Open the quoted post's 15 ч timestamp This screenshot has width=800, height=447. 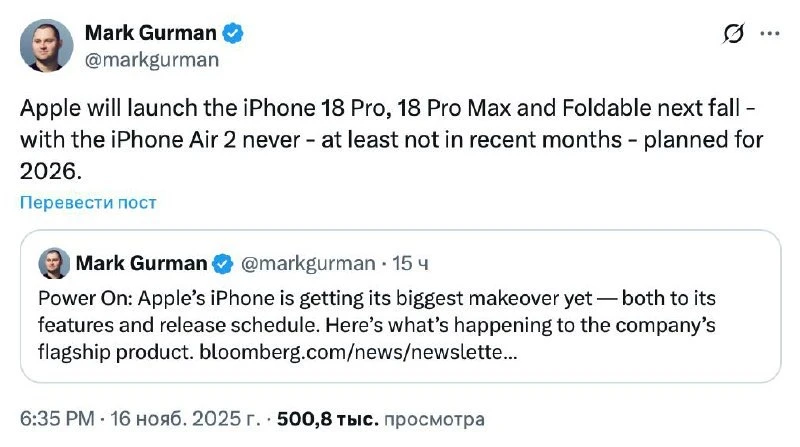click(411, 264)
